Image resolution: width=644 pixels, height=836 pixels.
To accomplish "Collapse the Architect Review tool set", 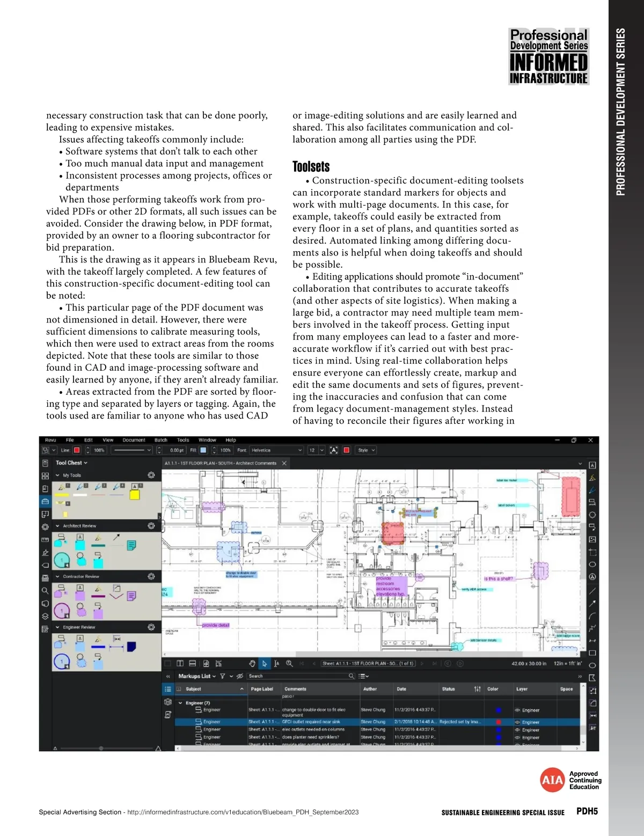I will pos(57,526).
